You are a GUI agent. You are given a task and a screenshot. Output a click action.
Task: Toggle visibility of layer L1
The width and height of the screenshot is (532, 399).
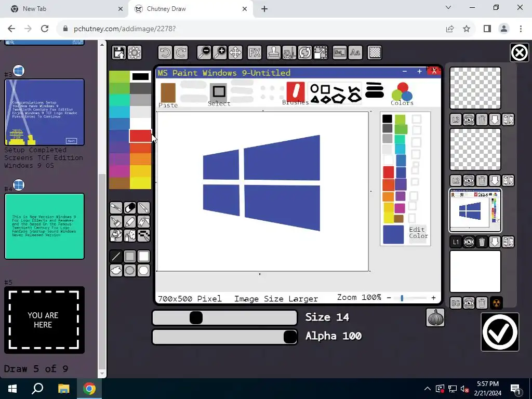click(x=469, y=242)
